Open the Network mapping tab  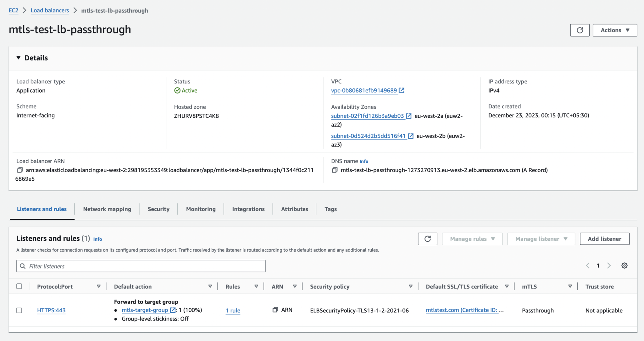107,209
